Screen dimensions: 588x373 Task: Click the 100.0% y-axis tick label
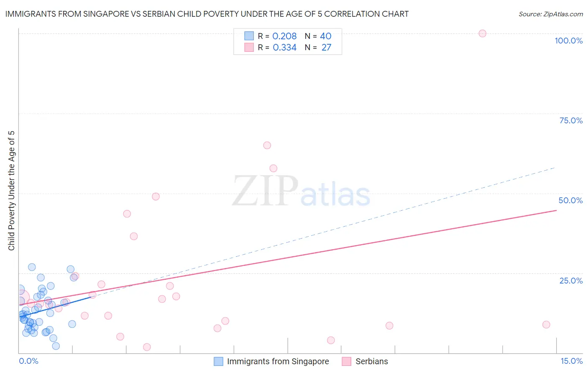pos(568,41)
